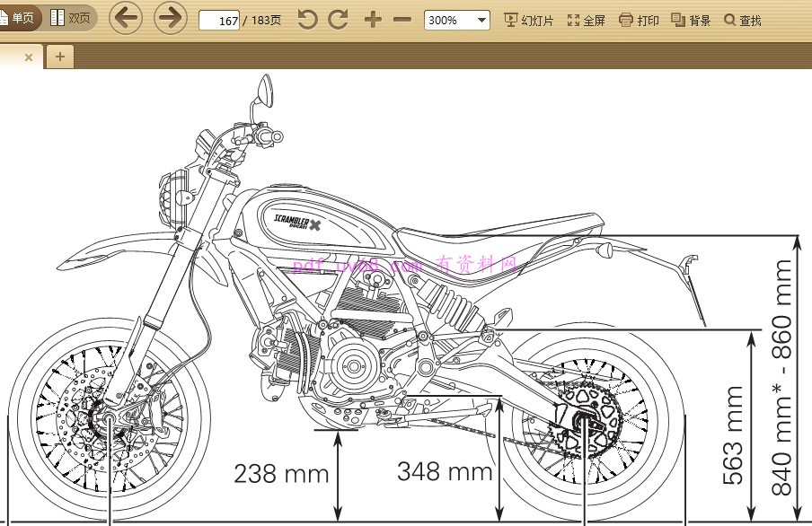Zoom in with the plus icon
This screenshot has height=526, width=812.
(373, 19)
